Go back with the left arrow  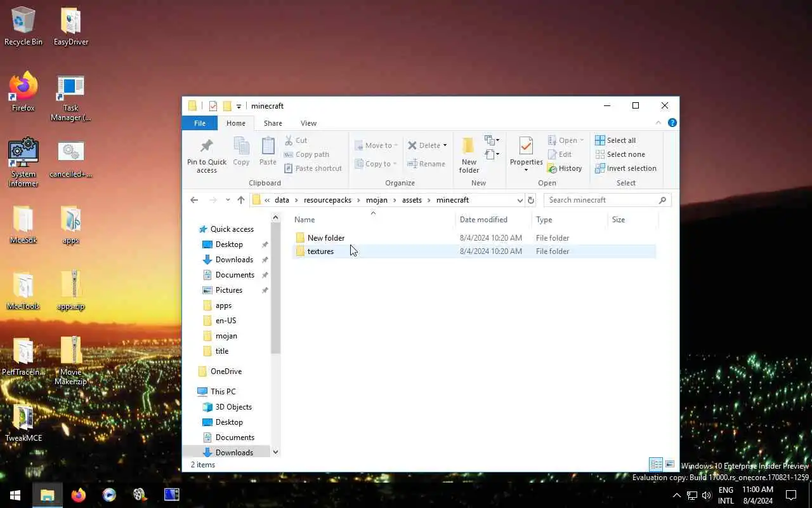(x=194, y=200)
